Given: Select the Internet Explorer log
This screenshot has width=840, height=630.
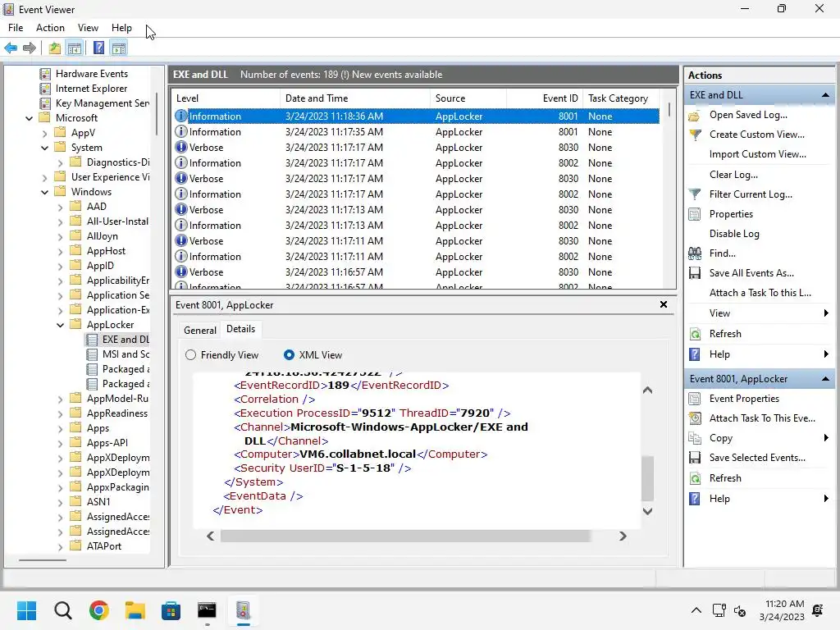Looking at the screenshot, I should coord(84,89).
